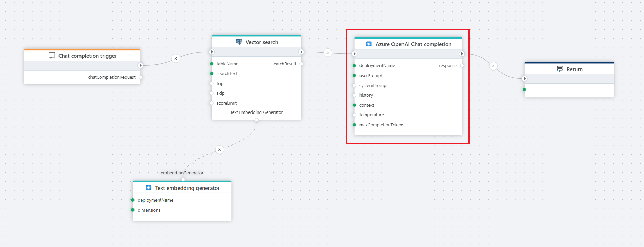This screenshot has height=247, width=644.
Task: Click the response output port
Action: pos(462,66)
